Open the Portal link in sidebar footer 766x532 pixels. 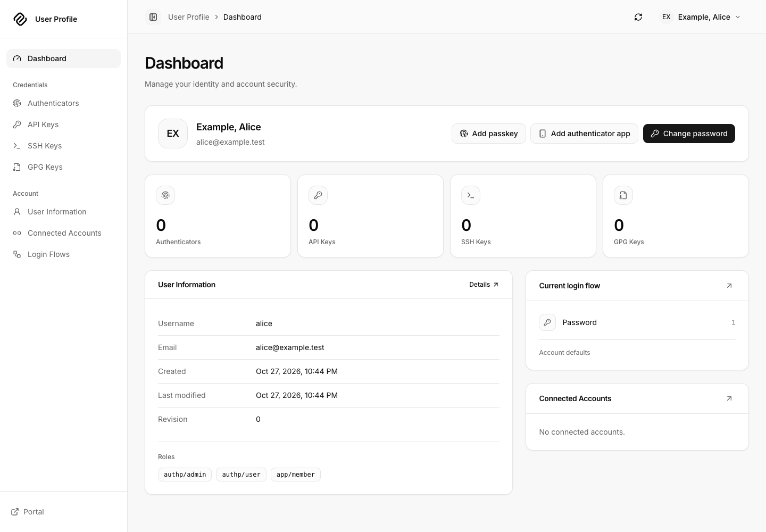tap(28, 512)
